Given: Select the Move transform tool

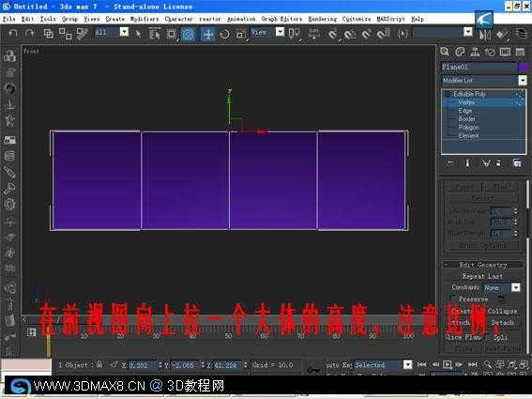Looking at the screenshot, I should coord(208,35).
